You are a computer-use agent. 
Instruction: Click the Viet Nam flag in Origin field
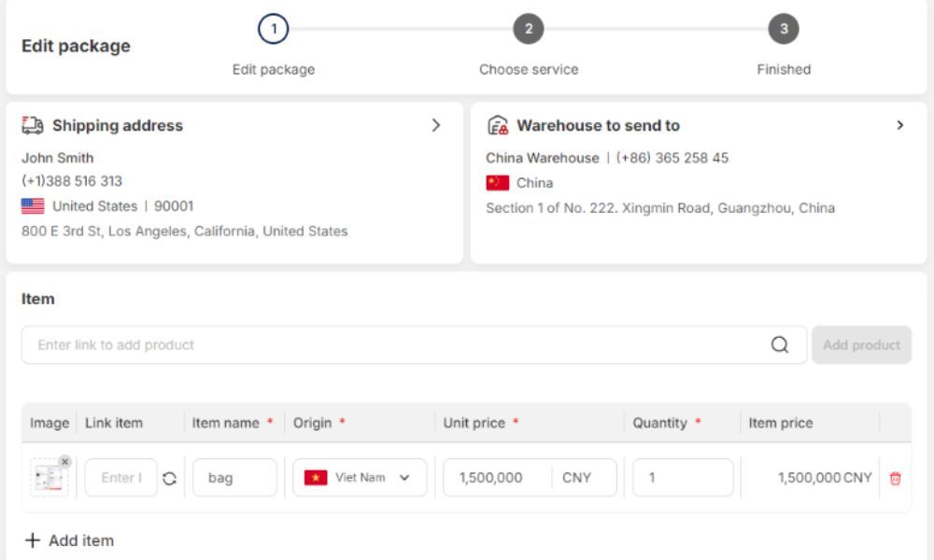tap(316, 477)
